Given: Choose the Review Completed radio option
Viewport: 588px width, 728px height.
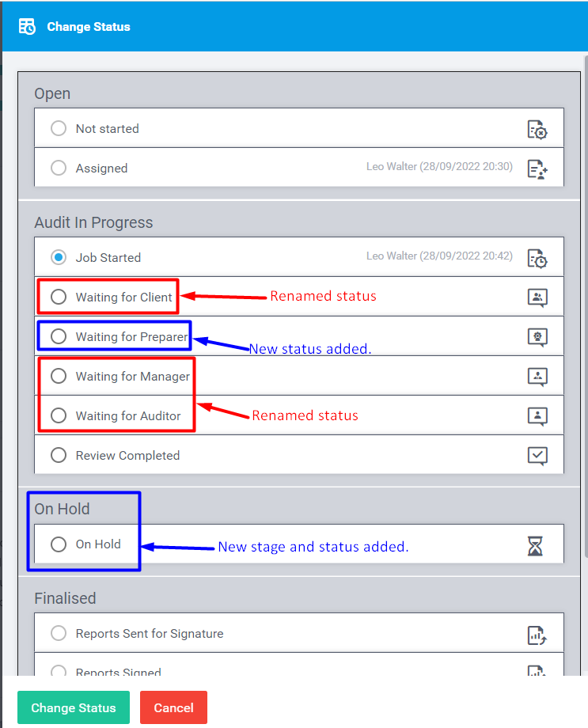Looking at the screenshot, I should point(59,455).
